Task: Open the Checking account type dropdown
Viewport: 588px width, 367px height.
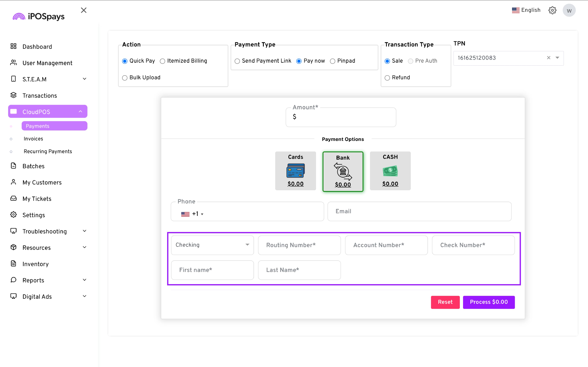Action: coord(212,245)
